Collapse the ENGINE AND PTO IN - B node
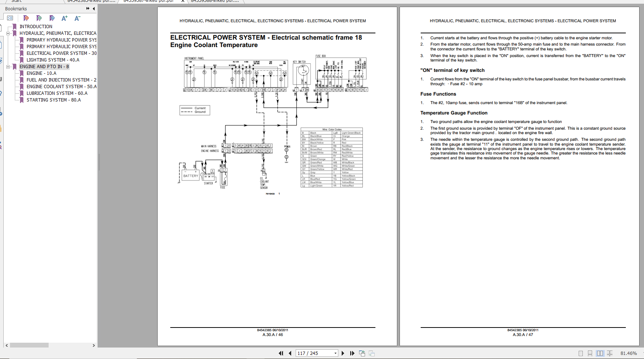Screen dimensions: 644x359 coord(8,67)
